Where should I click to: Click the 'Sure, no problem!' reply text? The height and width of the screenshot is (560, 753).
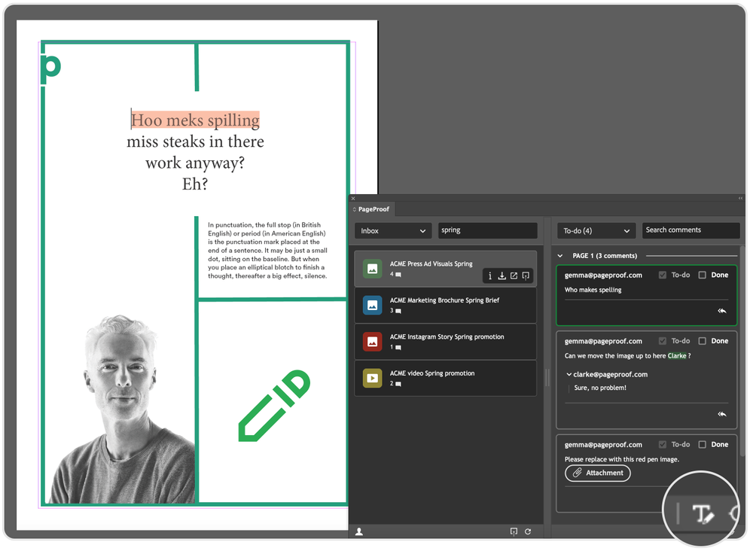[x=600, y=388]
